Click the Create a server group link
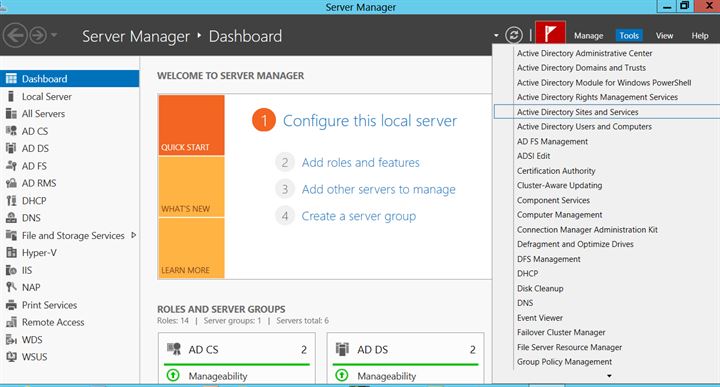This screenshot has width=720, height=387. point(359,216)
